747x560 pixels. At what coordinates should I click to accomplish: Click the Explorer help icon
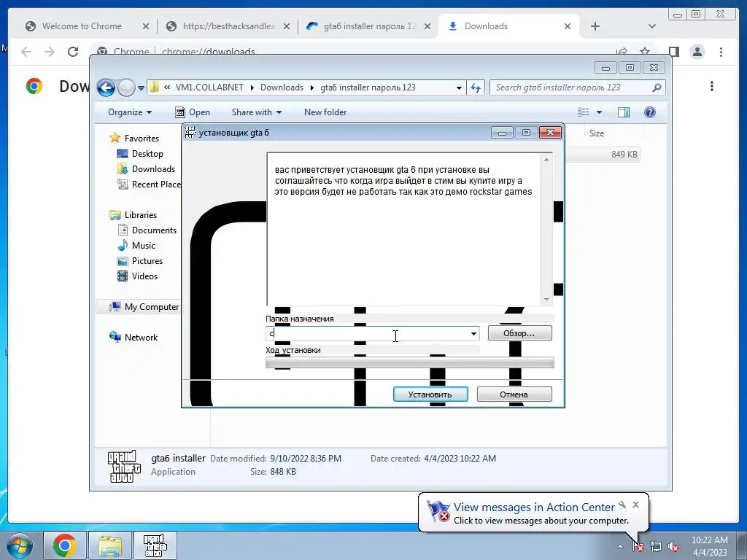click(x=650, y=112)
